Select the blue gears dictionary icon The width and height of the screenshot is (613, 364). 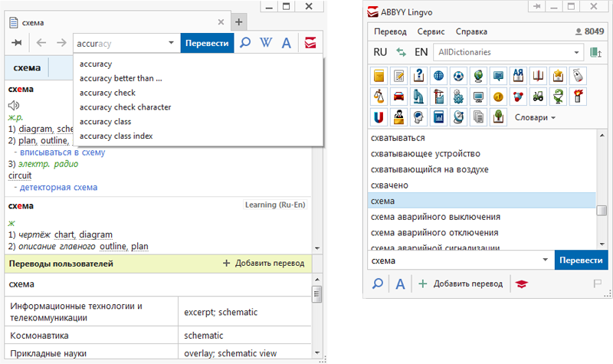(x=458, y=97)
